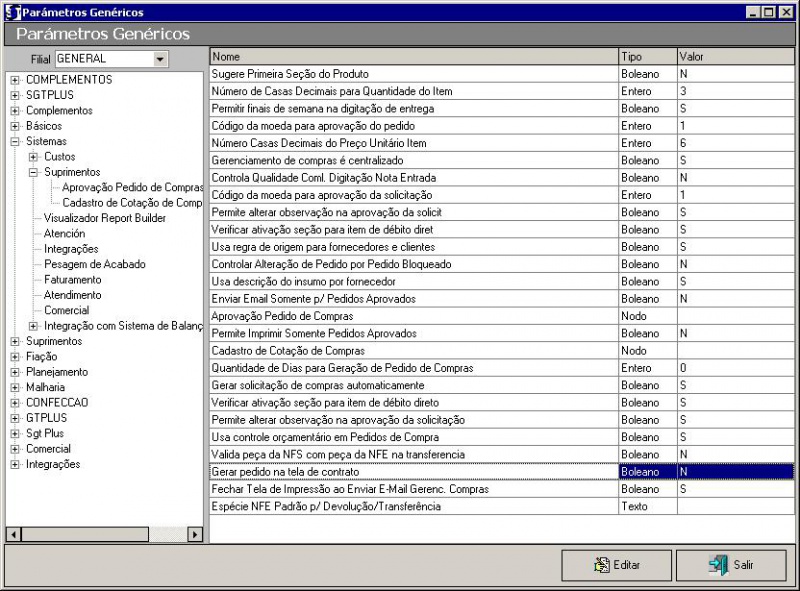Click the Valor column header
The height and width of the screenshot is (591, 800).
[x=735, y=57]
